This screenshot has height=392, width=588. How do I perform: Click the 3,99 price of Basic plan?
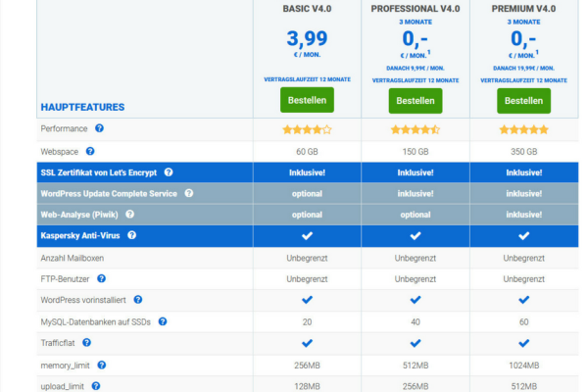click(x=307, y=38)
